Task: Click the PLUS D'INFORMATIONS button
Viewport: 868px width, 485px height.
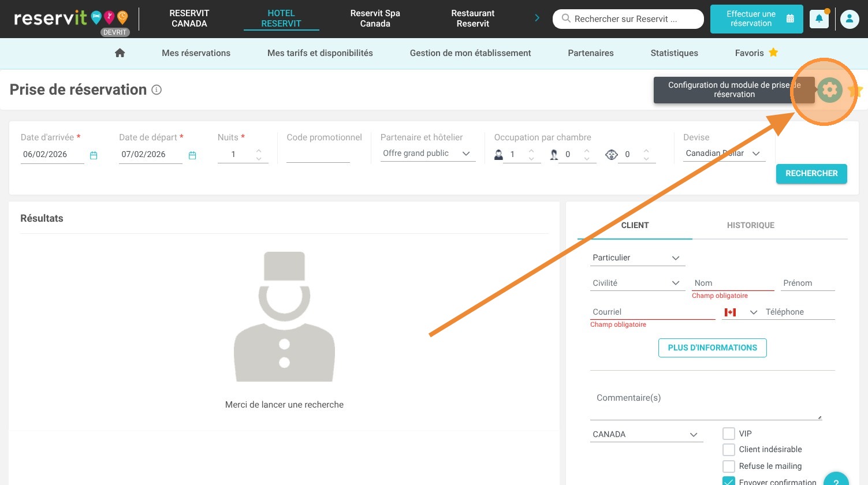Action: 713,348
